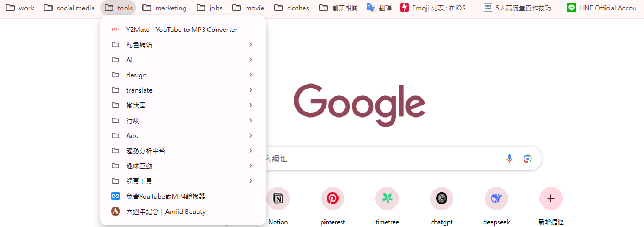
Task: Open Google Lens image search icon
Action: point(528,158)
